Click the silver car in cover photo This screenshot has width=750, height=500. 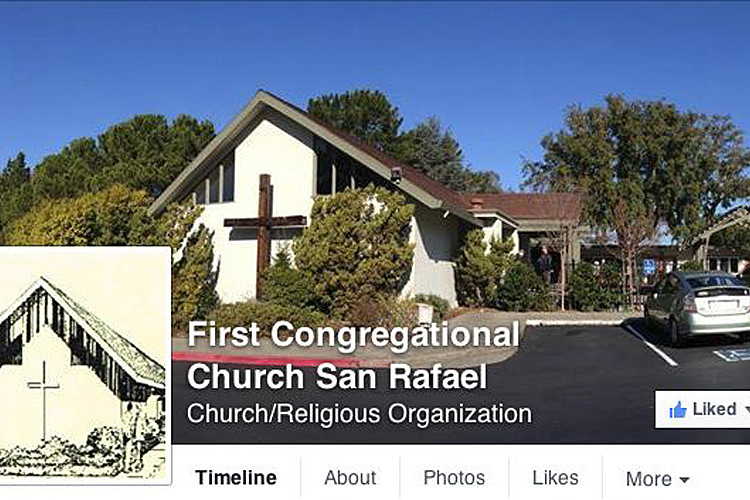[697, 306]
